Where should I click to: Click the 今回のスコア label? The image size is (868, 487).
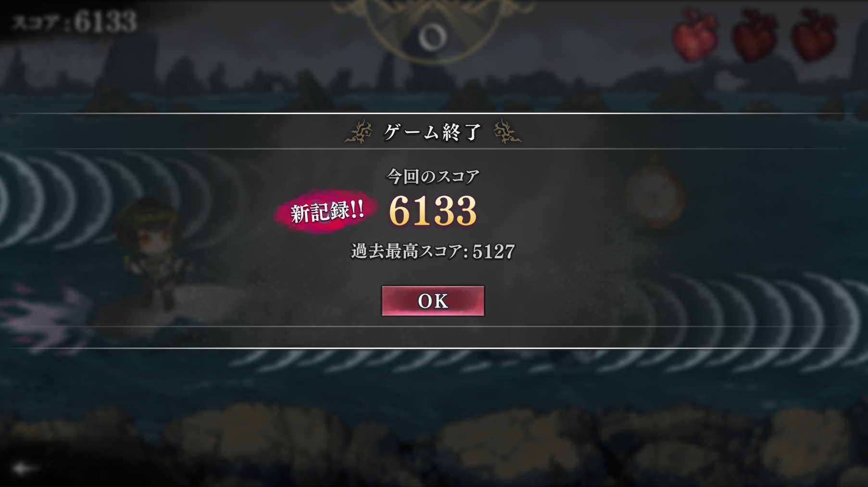pos(433,176)
